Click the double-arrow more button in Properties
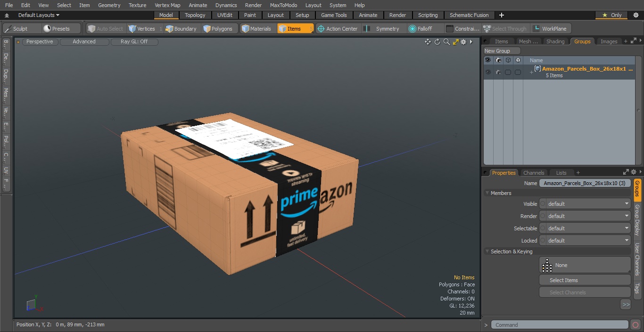Screen dimensions: 644x332 (626, 305)
